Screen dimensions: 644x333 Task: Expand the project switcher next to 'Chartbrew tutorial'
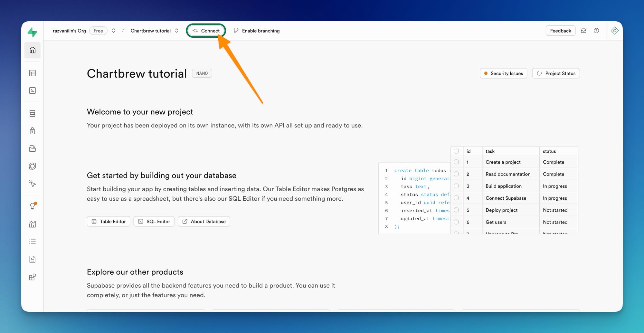click(176, 31)
